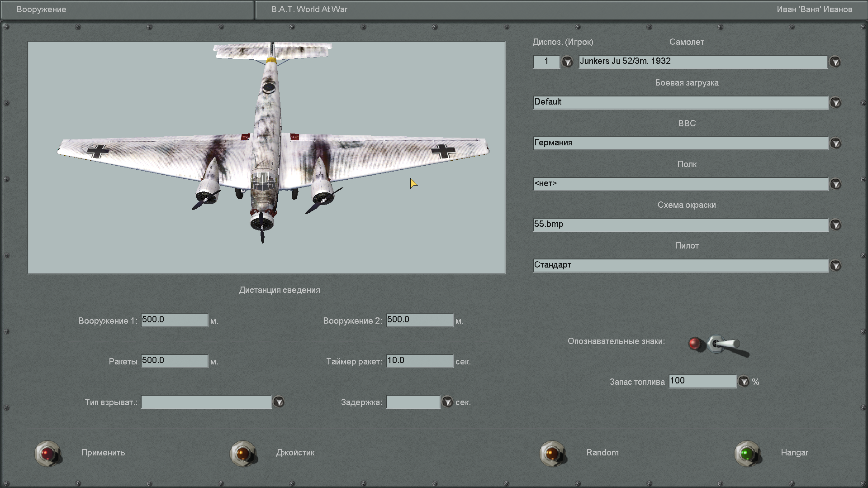The height and width of the screenshot is (488, 868).
Task: Click the aircraft number field showing 1
Action: click(546, 62)
